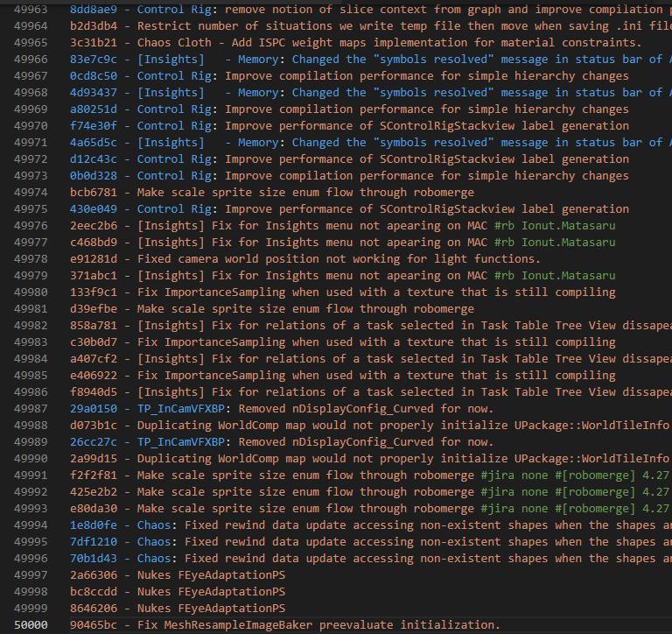Image resolution: width=672 pixels, height=634 pixels.
Task: Click 'Chaos' label on line 49994
Action: click(154, 525)
